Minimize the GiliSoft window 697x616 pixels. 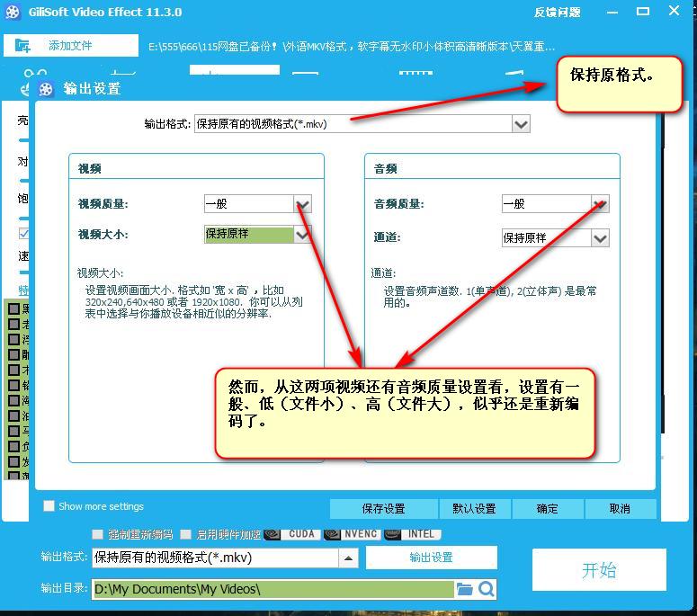612,12
